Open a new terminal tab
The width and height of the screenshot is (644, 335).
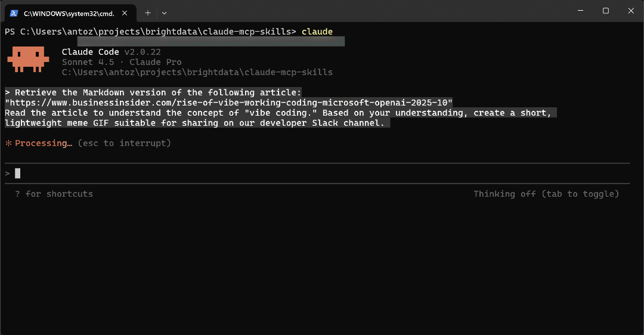[148, 13]
